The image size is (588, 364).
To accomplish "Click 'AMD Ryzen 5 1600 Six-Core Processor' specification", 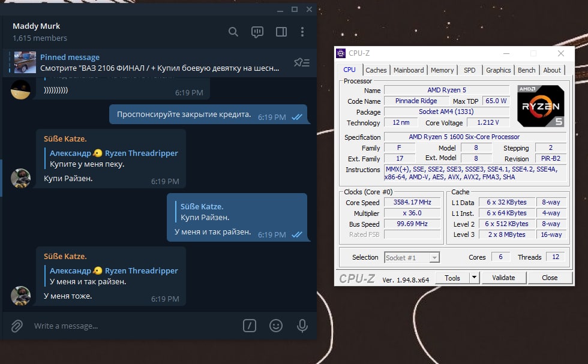I will click(475, 137).
